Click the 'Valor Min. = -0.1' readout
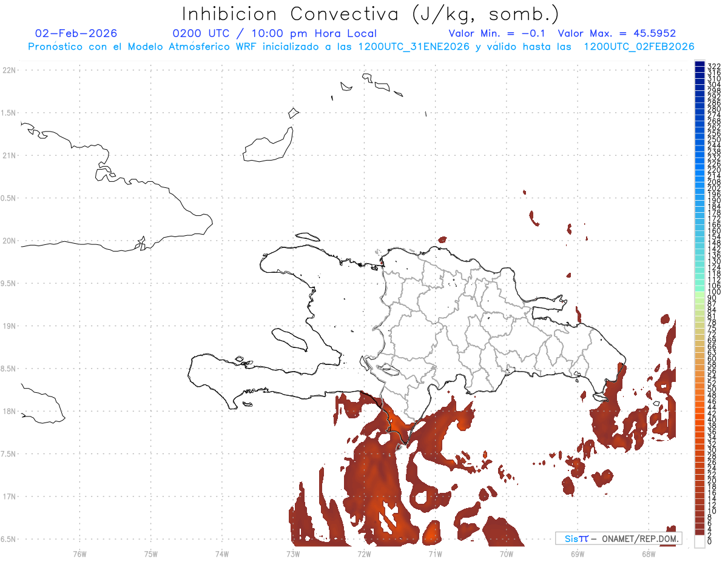 click(497, 33)
